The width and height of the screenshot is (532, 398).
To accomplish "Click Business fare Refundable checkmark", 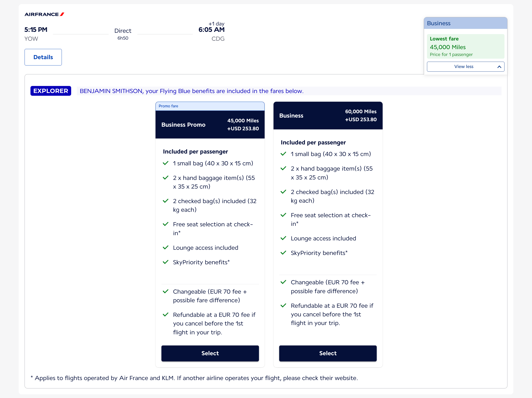I will [283, 306].
